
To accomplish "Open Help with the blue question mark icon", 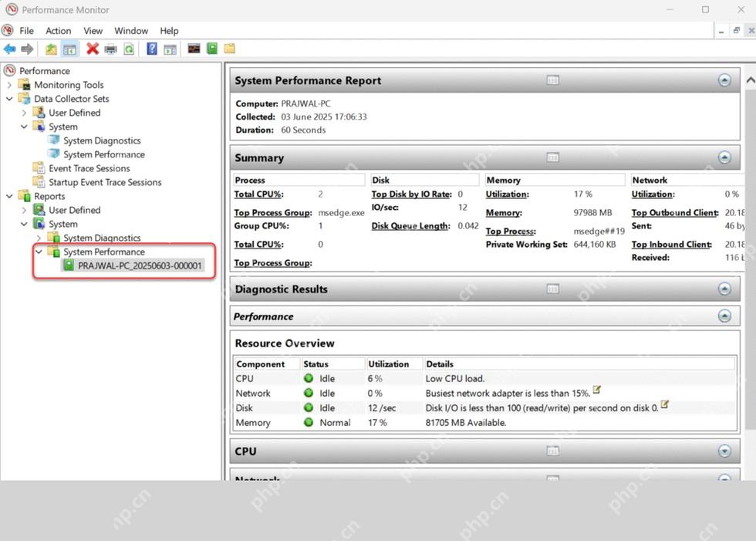I will click(152, 49).
